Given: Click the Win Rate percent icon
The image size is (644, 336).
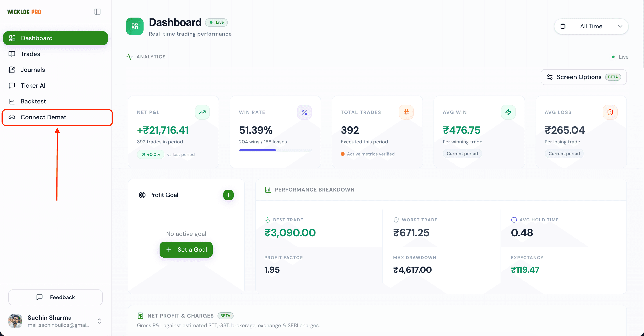Looking at the screenshot, I should pyautogui.click(x=304, y=112).
